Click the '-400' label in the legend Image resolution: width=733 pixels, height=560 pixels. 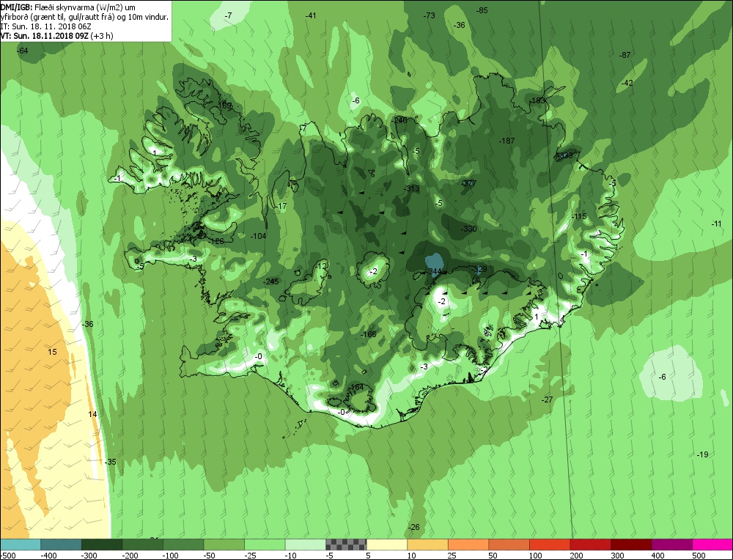[48, 556]
